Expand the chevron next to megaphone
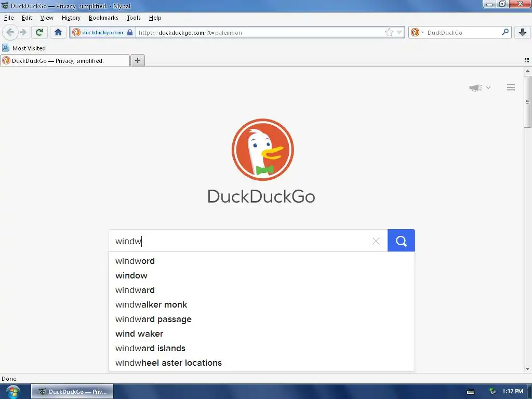 coord(488,87)
